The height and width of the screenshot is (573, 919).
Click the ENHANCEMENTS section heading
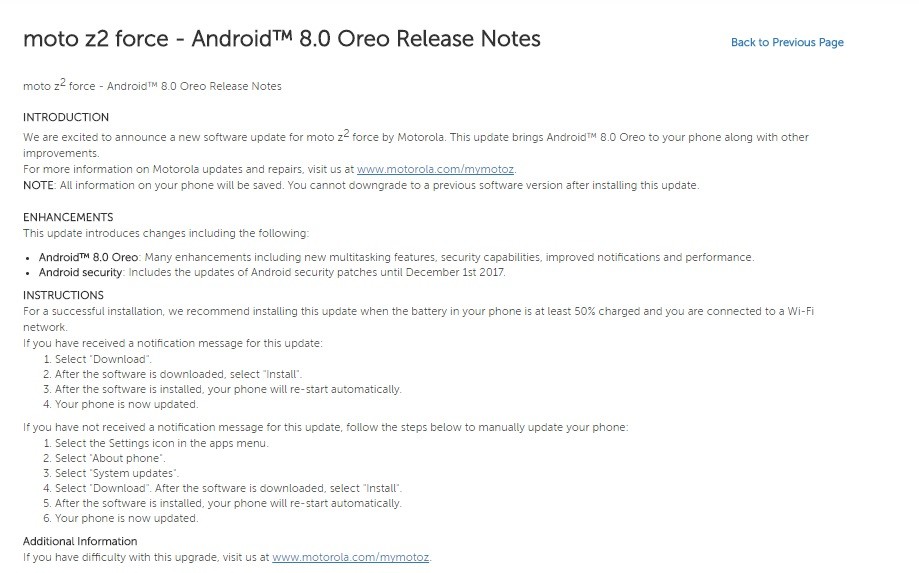point(68,217)
